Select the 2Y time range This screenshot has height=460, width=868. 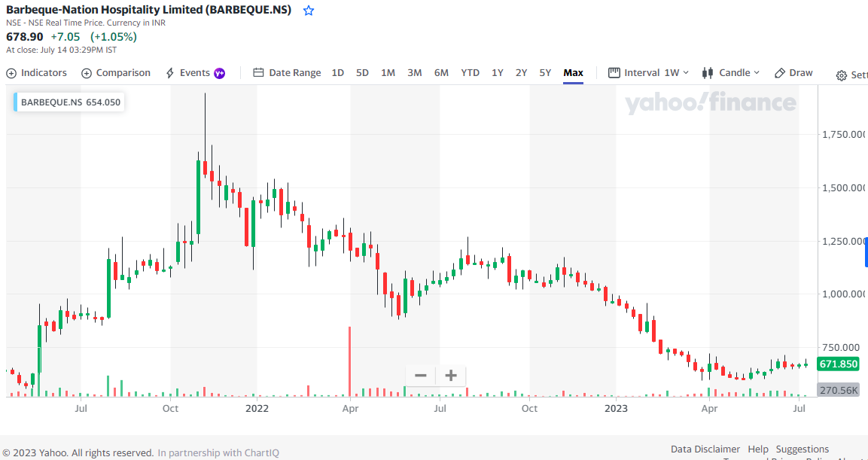(x=522, y=72)
